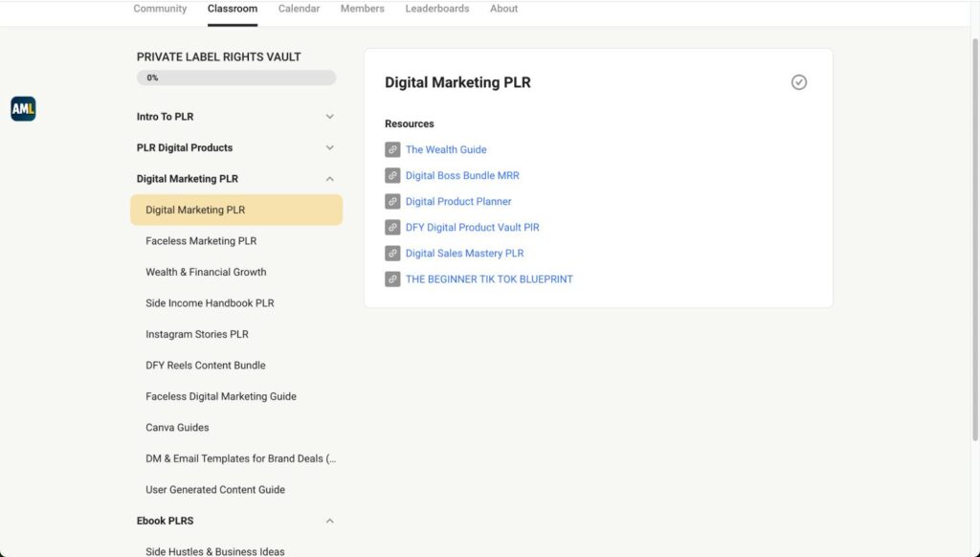Click the Digital Marketing PLR section header

[188, 179]
